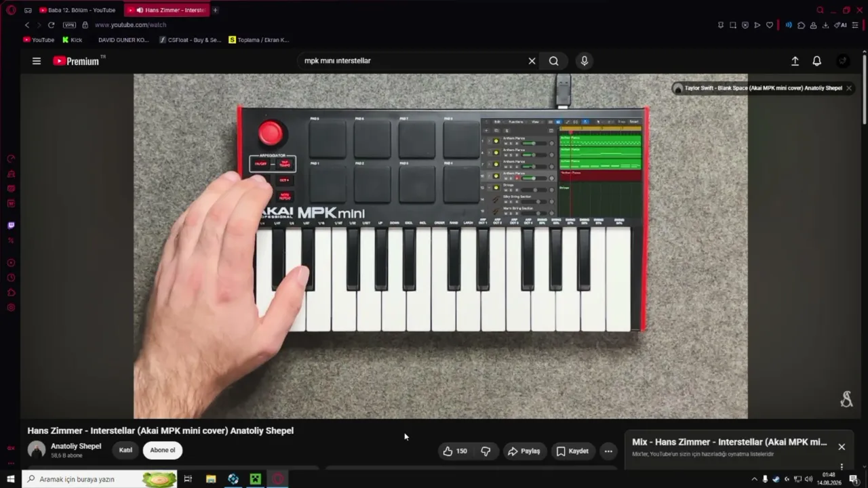Image resolution: width=868 pixels, height=488 pixels.
Task: Open File Explorer from the taskbar
Action: [211, 479]
